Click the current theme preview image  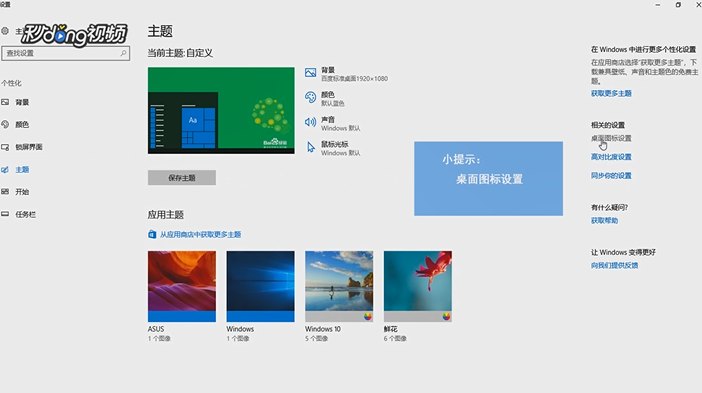pyautogui.click(x=221, y=111)
